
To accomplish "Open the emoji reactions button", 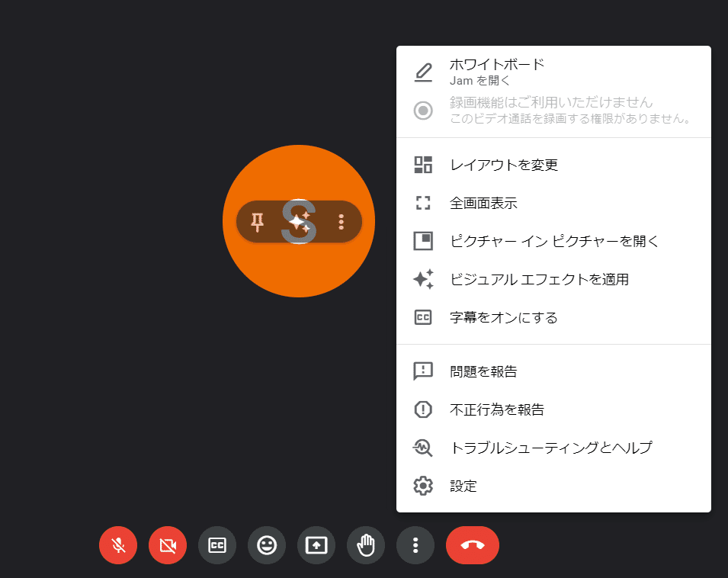I will click(x=267, y=545).
